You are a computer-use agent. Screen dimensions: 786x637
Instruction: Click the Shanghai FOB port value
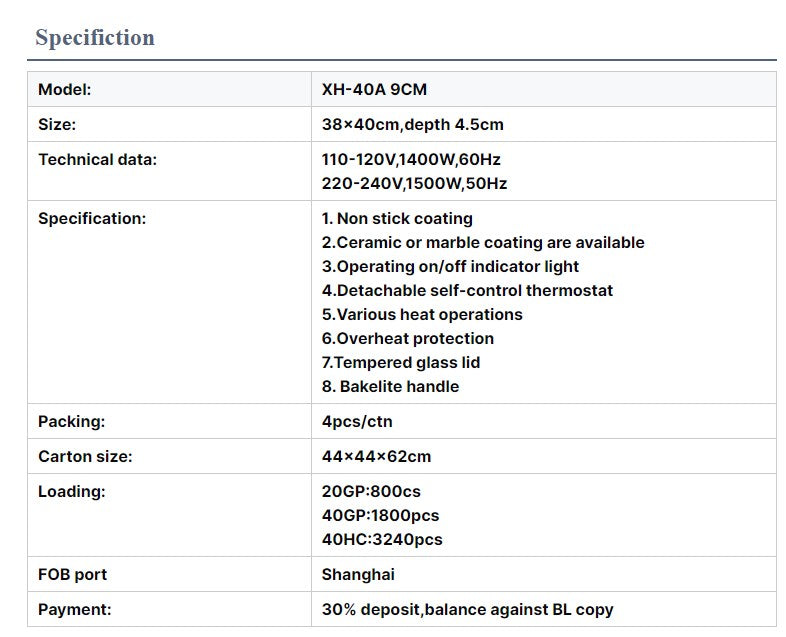(x=358, y=575)
